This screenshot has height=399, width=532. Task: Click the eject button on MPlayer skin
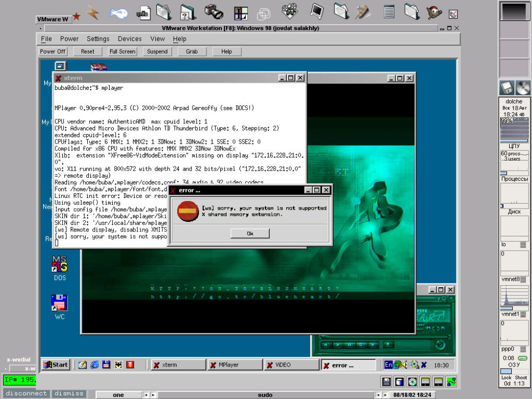pyautogui.click(x=388, y=345)
